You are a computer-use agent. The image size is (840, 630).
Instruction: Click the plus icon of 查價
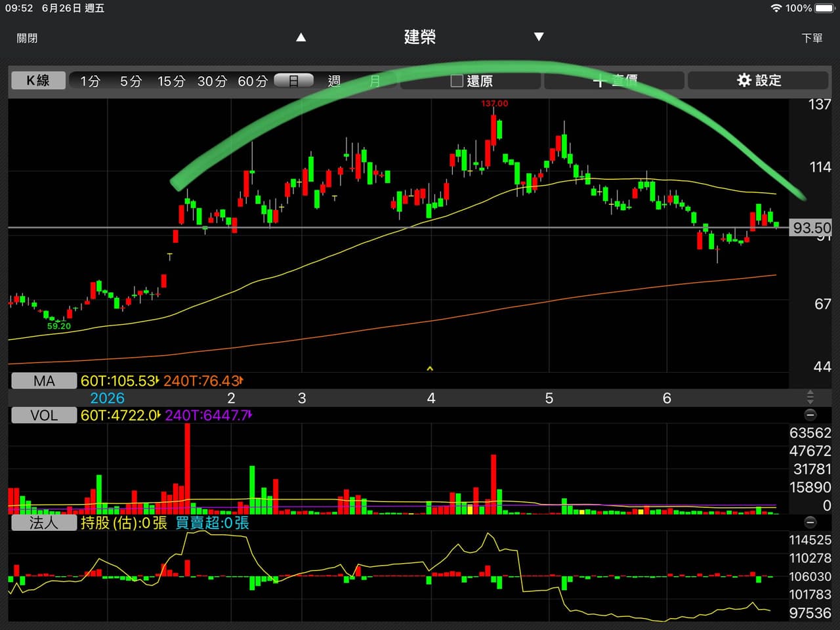point(598,81)
